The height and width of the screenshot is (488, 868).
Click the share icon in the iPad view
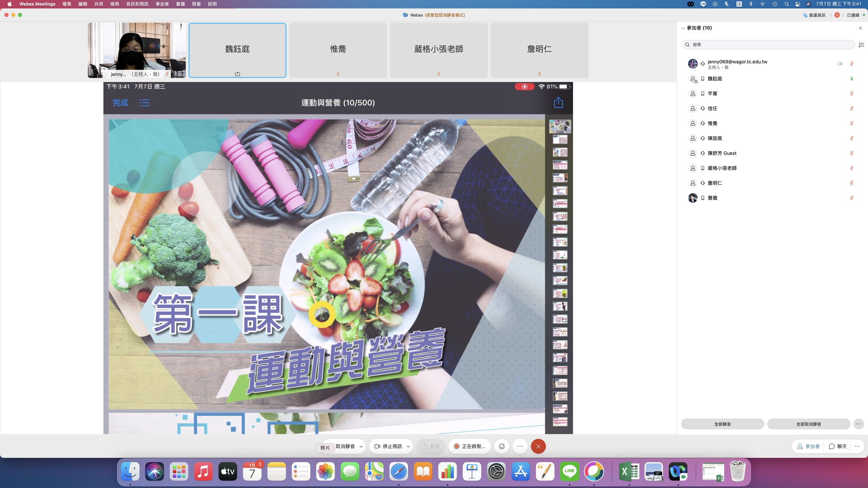[558, 102]
